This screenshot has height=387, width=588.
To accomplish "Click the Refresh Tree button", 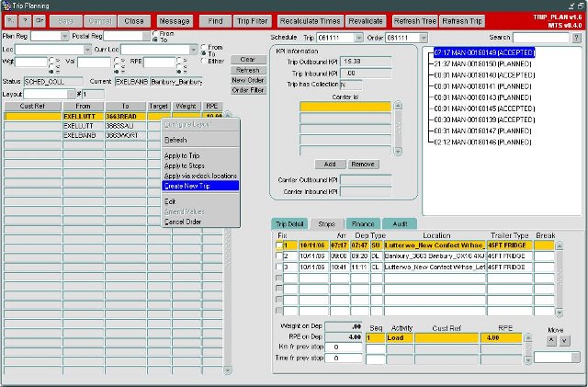I will [414, 21].
